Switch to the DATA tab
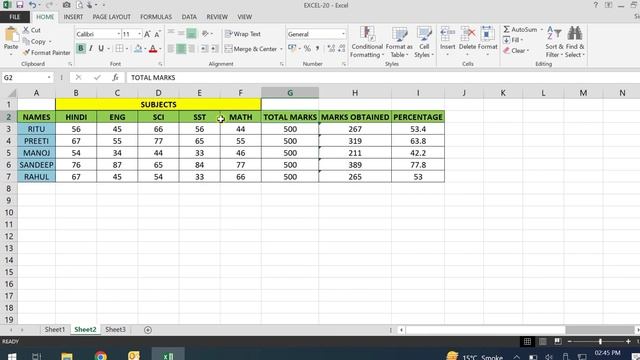Viewport: 640px width, 360px height. pyautogui.click(x=189, y=17)
